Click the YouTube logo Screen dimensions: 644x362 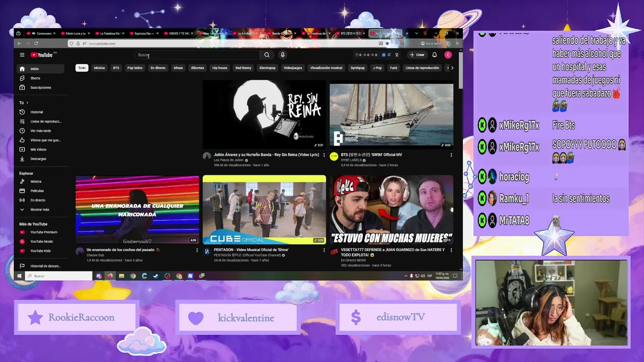41,55
